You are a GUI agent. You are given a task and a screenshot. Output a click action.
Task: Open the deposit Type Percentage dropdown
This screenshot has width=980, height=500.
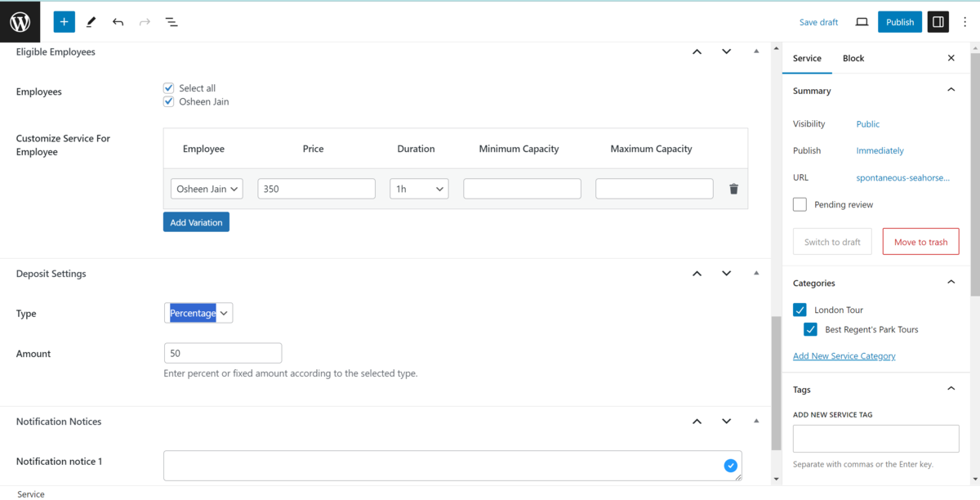coord(198,313)
